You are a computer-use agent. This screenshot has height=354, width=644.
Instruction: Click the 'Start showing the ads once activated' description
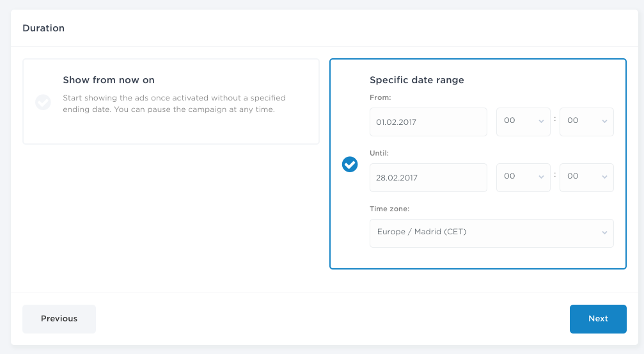pyautogui.click(x=174, y=104)
